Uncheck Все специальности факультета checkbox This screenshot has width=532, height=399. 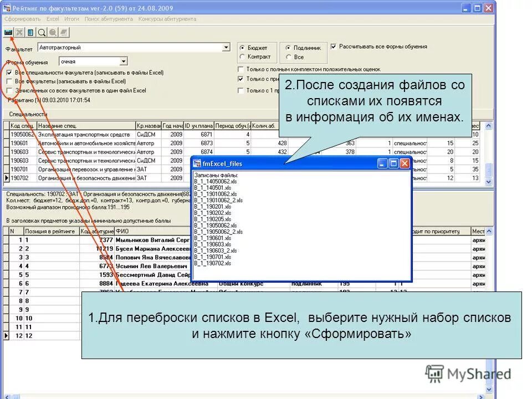pyautogui.click(x=9, y=73)
